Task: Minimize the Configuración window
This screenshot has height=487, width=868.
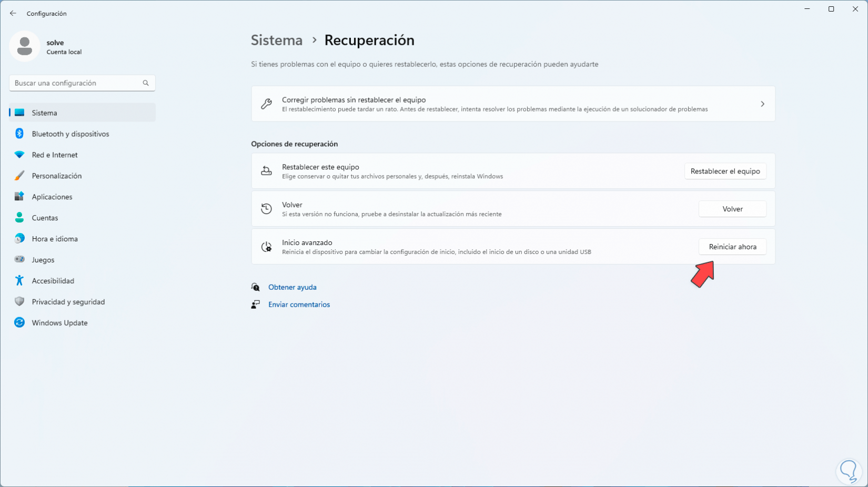Action: pyautogui.click(x=807, y=9)
